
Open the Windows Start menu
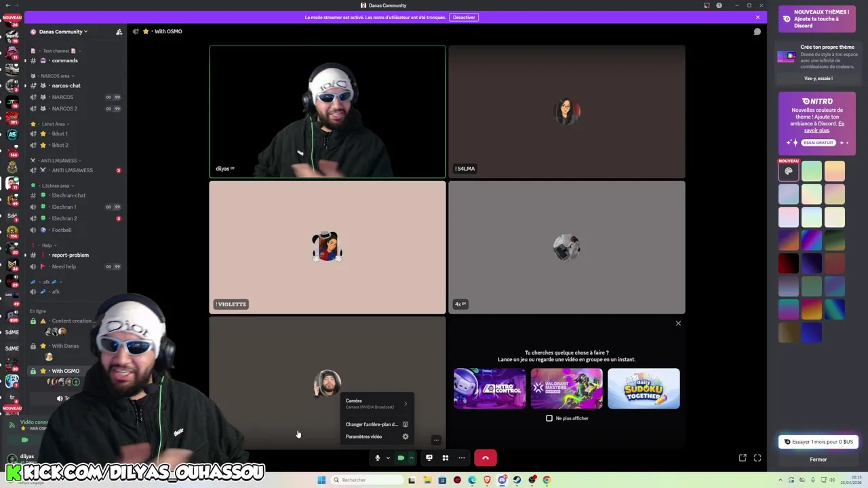[321, 480]
